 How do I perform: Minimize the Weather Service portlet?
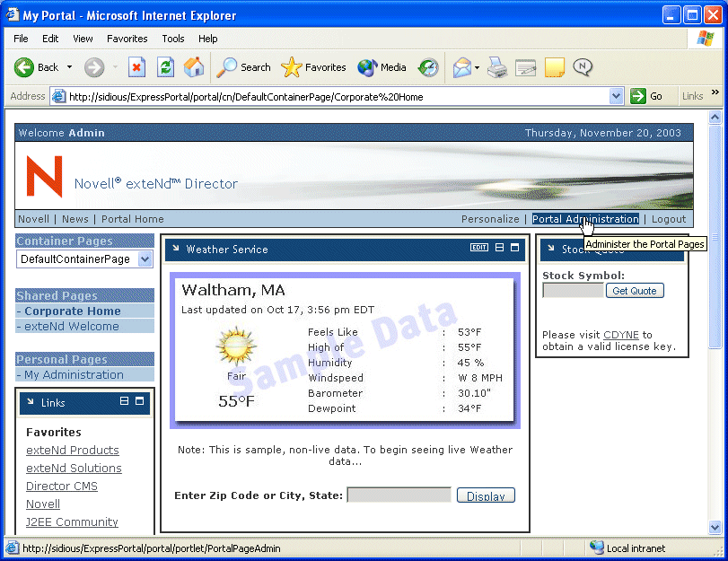[500, 248]
